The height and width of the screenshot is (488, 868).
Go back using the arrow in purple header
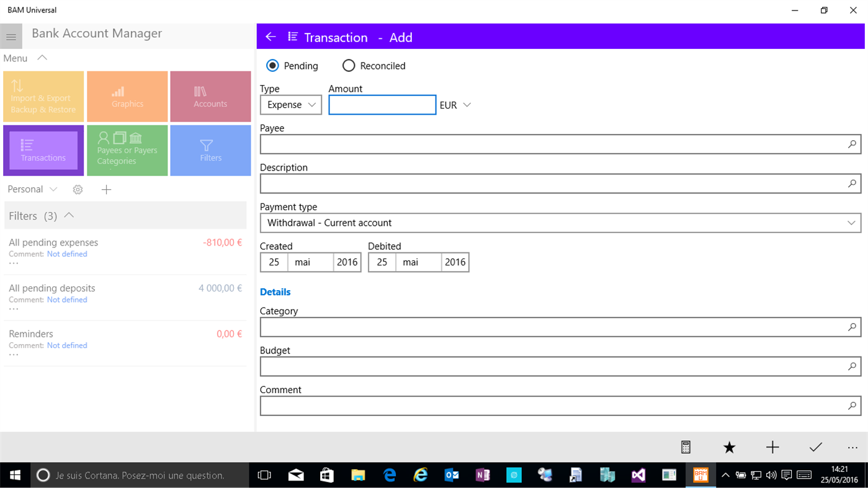(x=271, y=37)
